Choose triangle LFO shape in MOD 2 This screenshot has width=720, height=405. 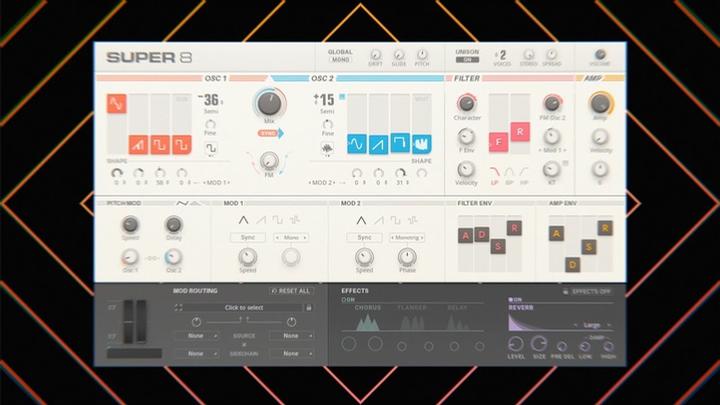coord(361,220)
